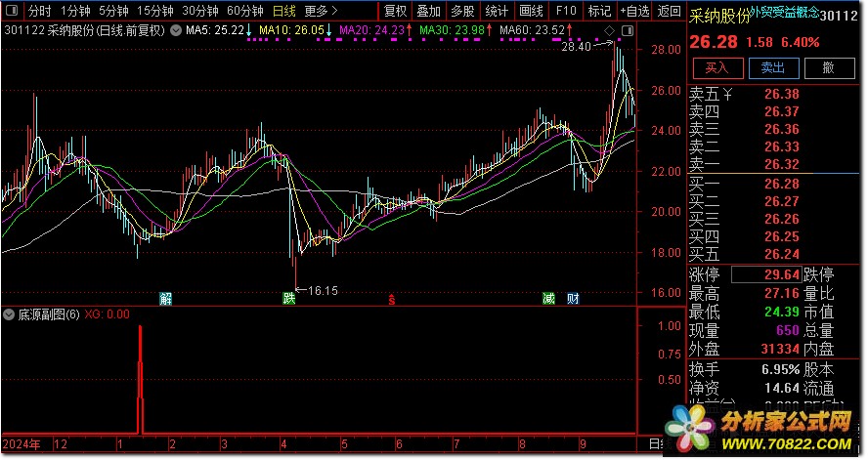Screen dimensions: 868x460
Task: Click 最低 value 24.39
Action: [x=782, y=313]
